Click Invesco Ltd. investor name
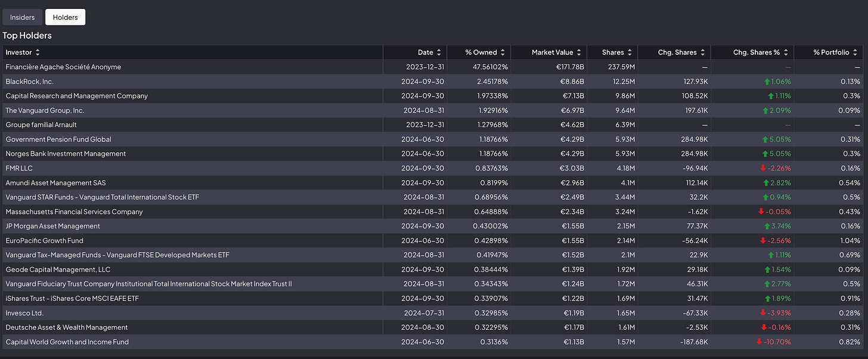Screen dimensions: 868x359 pyautogui.click(x=25, y=313)
